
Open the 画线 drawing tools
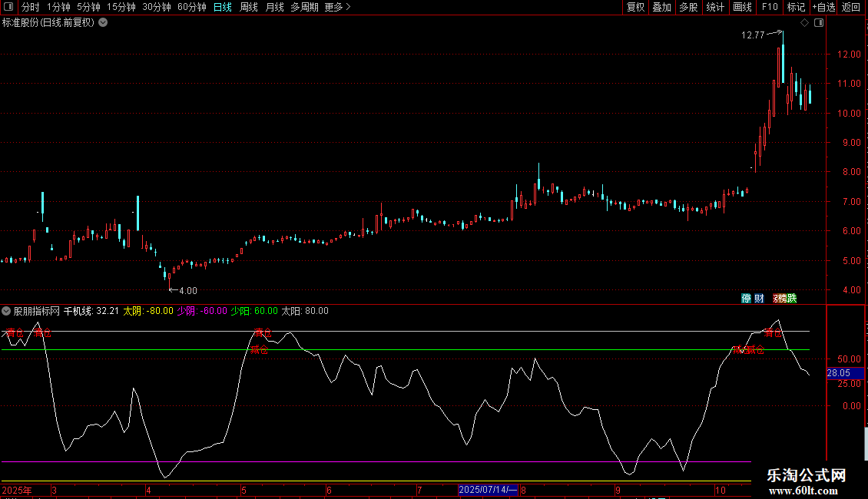pyautogui.click(x=742, y=7)
